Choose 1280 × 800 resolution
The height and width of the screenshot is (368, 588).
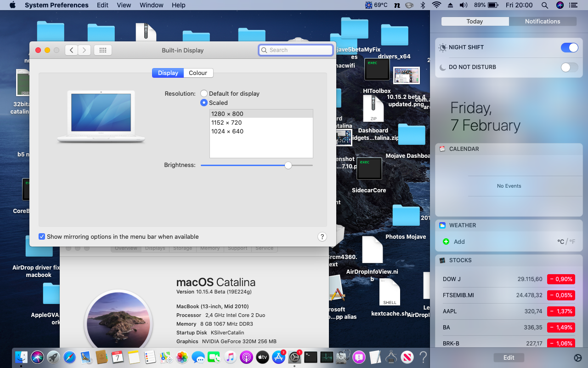point(261,114)
